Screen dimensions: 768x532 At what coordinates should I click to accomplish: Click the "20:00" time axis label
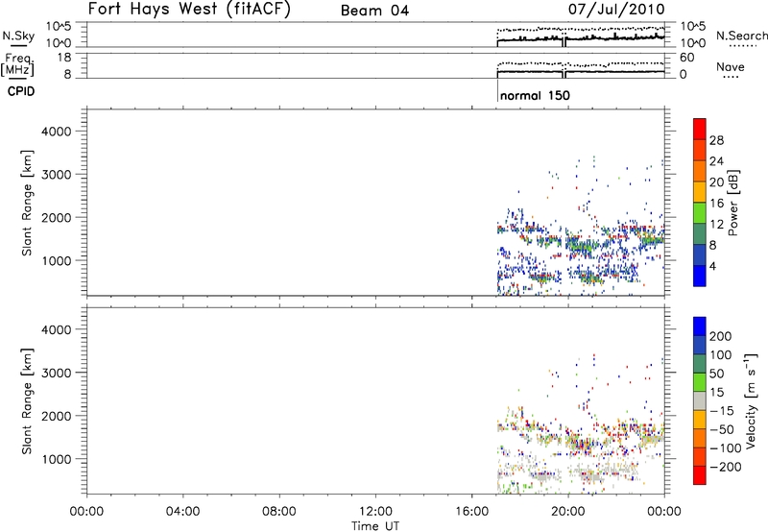coord(568,512)
